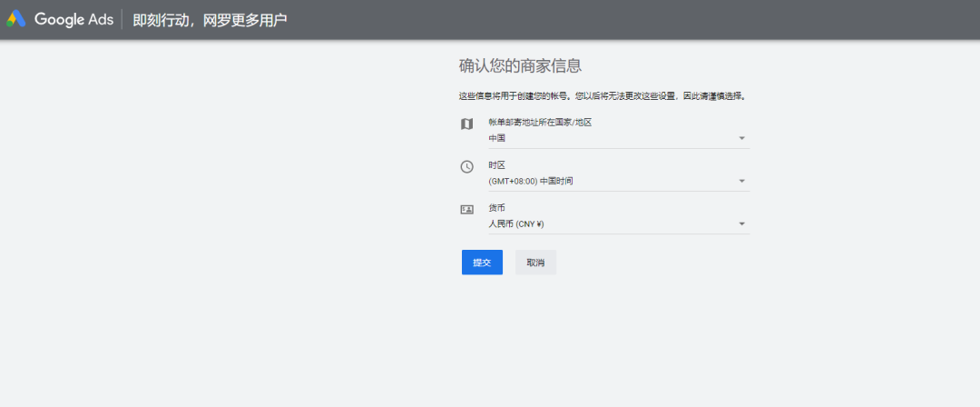Click the dropdown arrow of the currency field
Viewport: 980px width, 407px height.
click(x=742, y=223)
